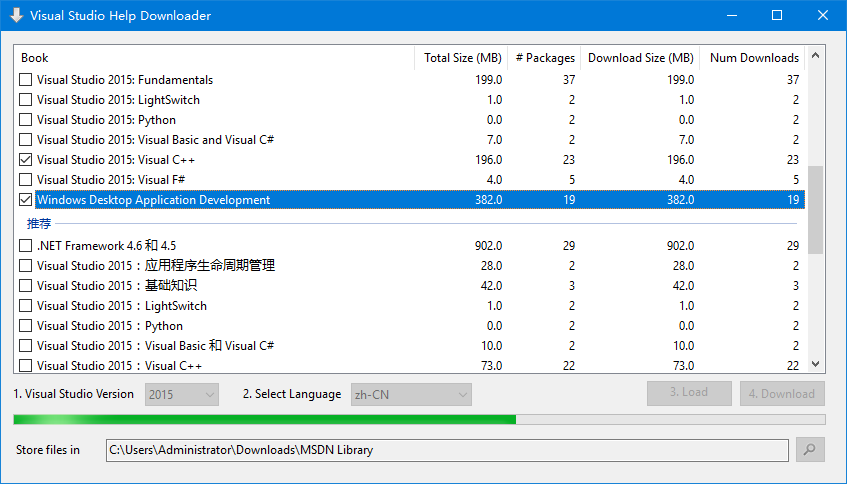The height and width of the screenshot is (484, 847).
Task: Click the 4. Download button
Action: tap(782, 393)
